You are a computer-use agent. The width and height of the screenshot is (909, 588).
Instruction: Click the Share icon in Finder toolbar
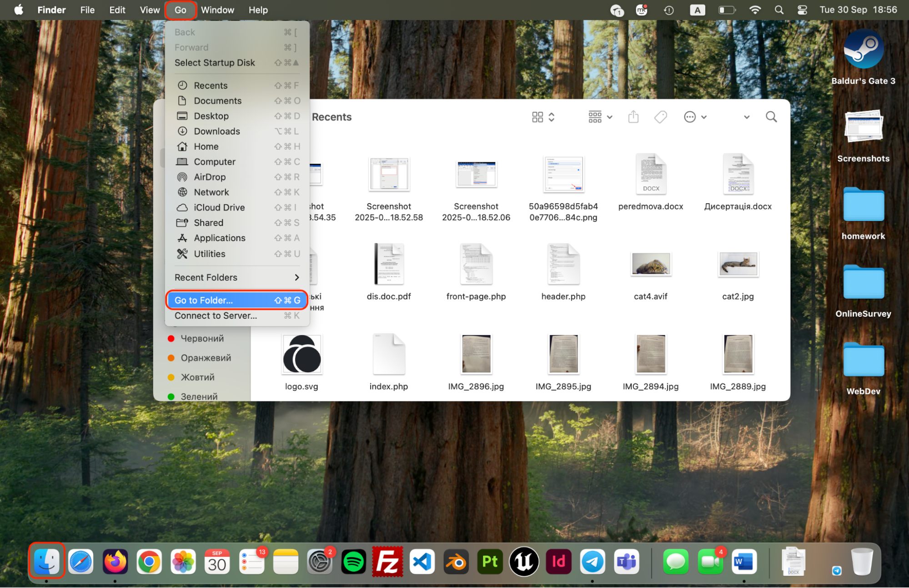pos(633,117)
